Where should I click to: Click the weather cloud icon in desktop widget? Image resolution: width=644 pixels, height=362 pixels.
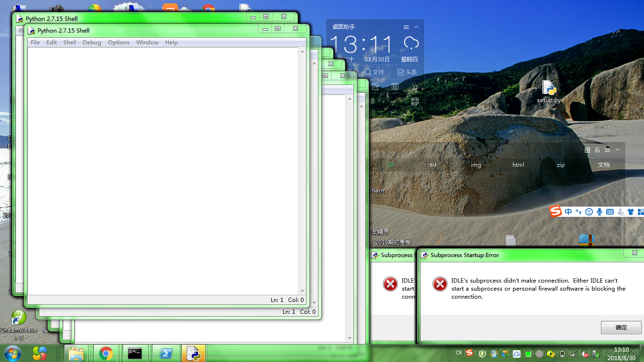tap(411, 44)
